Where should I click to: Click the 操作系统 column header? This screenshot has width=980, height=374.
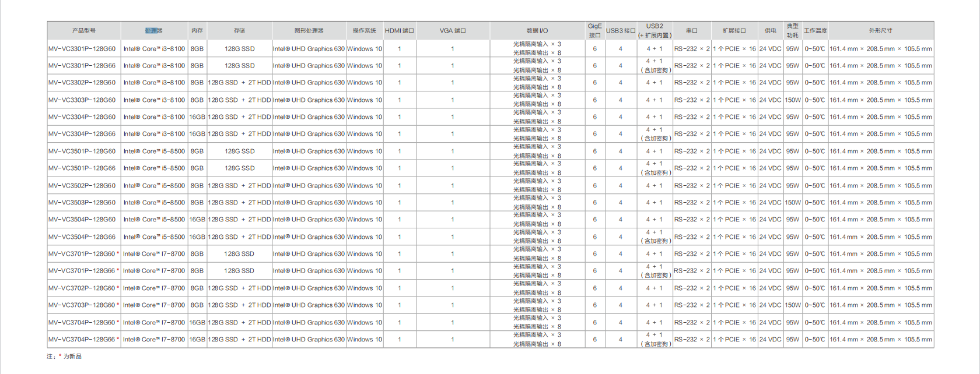[x=365, y=31]
